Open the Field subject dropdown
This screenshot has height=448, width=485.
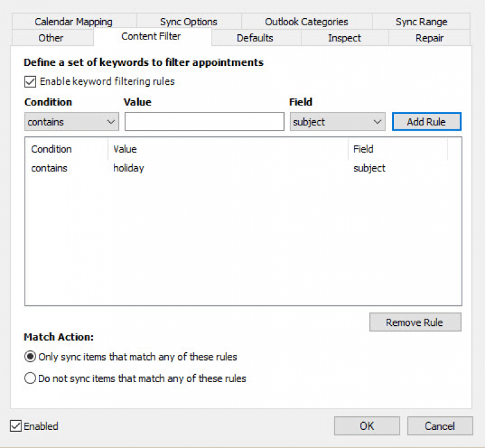point(337,122)
